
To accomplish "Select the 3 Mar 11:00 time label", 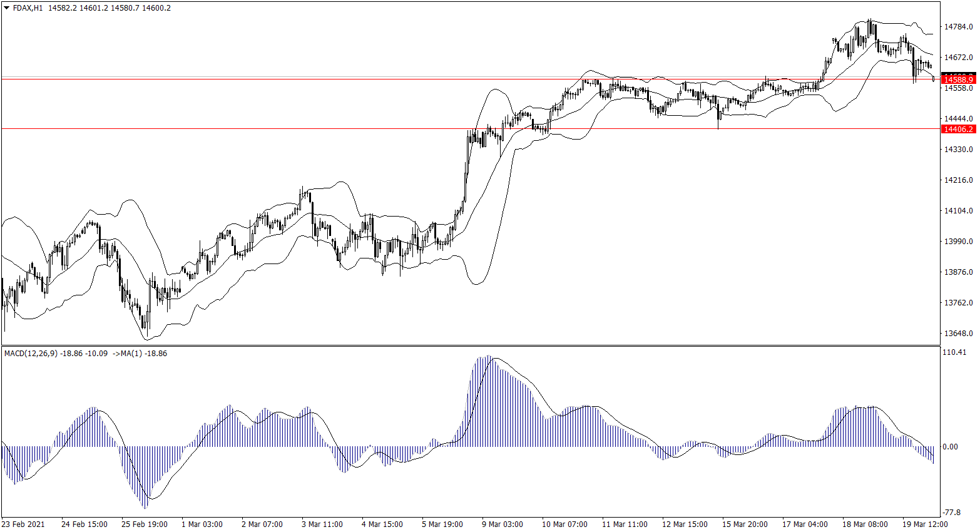I will (x=322, y=524).
